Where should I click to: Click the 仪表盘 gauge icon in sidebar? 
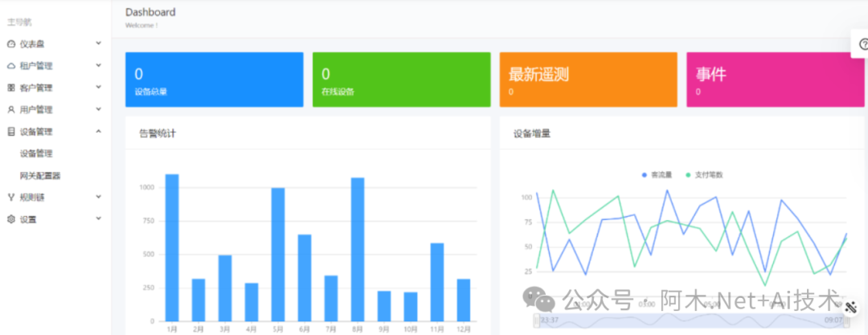(x=11, y=43)
